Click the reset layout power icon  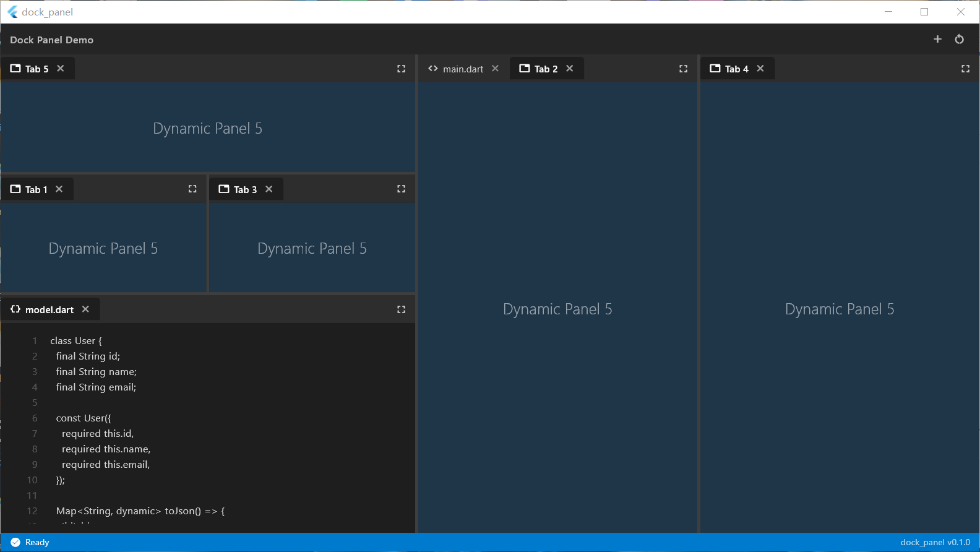pos(960,39)
